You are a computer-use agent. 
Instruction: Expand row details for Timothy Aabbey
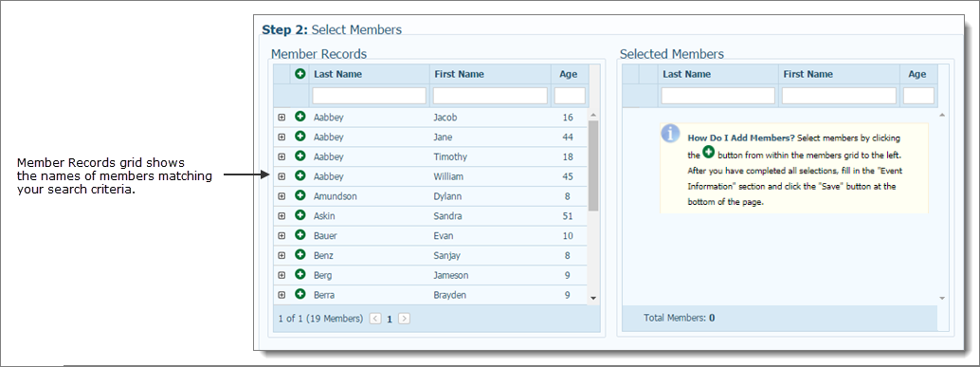281,156
